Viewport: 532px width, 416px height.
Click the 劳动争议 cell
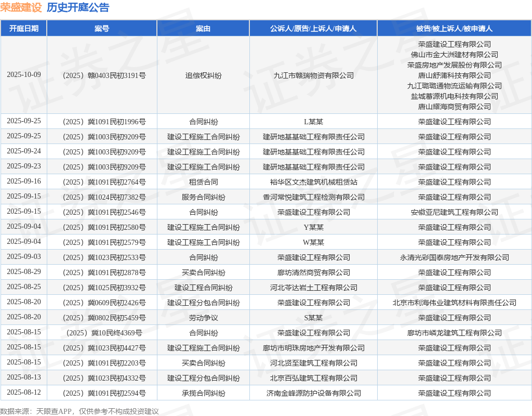[x=203, y=318]
